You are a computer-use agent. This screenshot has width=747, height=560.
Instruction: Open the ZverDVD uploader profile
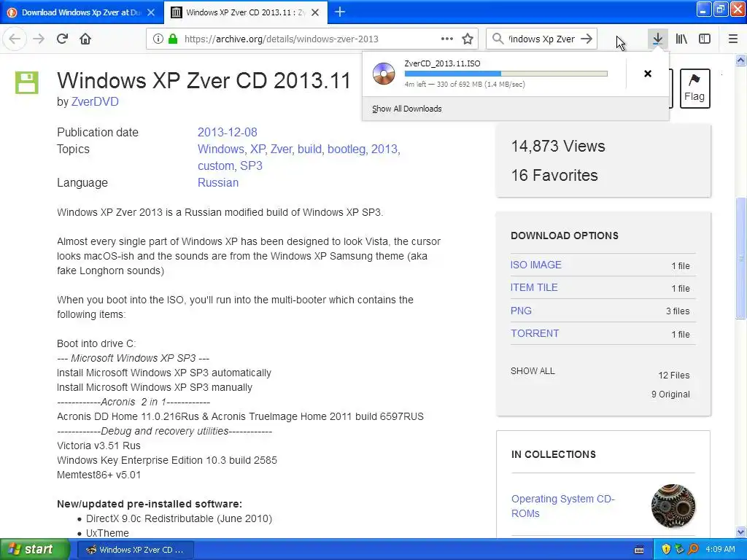click(95, 101)
